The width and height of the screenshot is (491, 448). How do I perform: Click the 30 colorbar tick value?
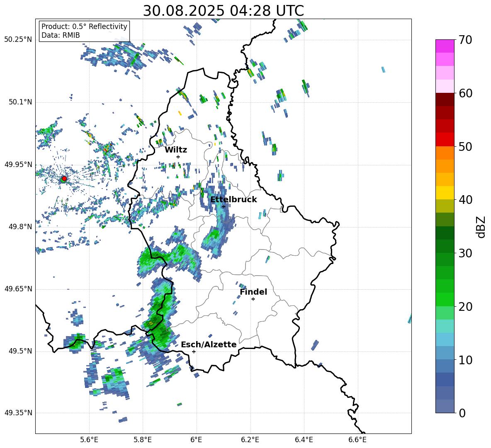(465, 253)
